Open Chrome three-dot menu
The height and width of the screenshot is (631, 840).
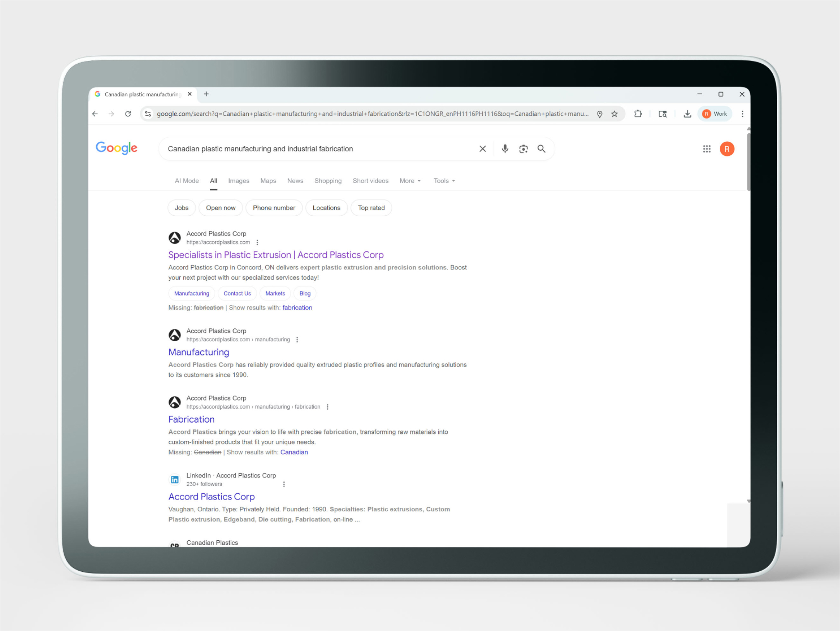click(742, 114)
